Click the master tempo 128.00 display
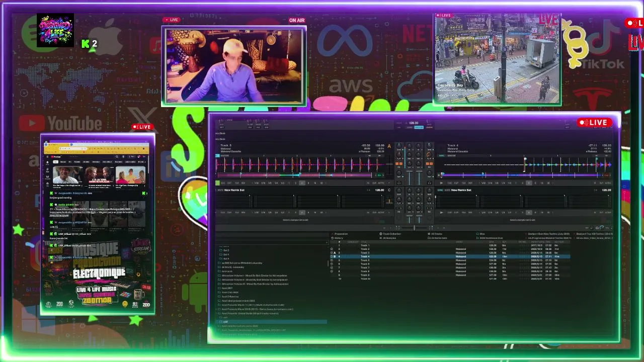The image size is (644, 362). tap(414, 123)
